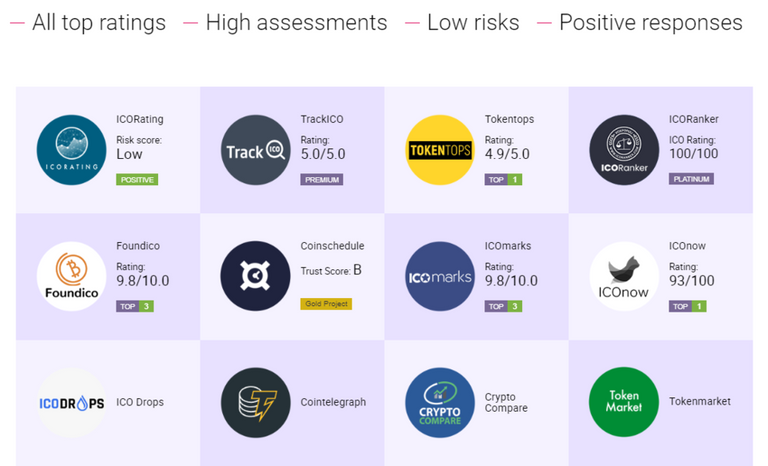Open the TrackICO logo icon
Viewport: 768px width, 466px height.
[x=255, y=150]
